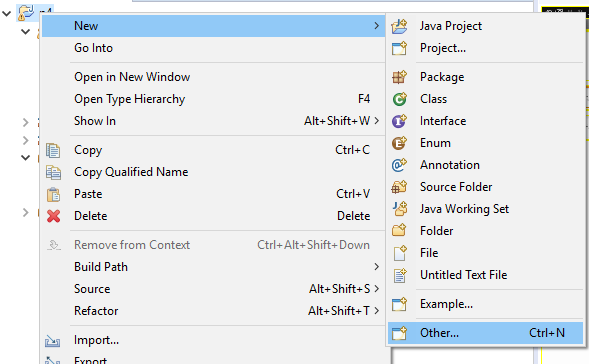Create a new Enum
This screenshot has height=364, width=589.
[485, 143]
